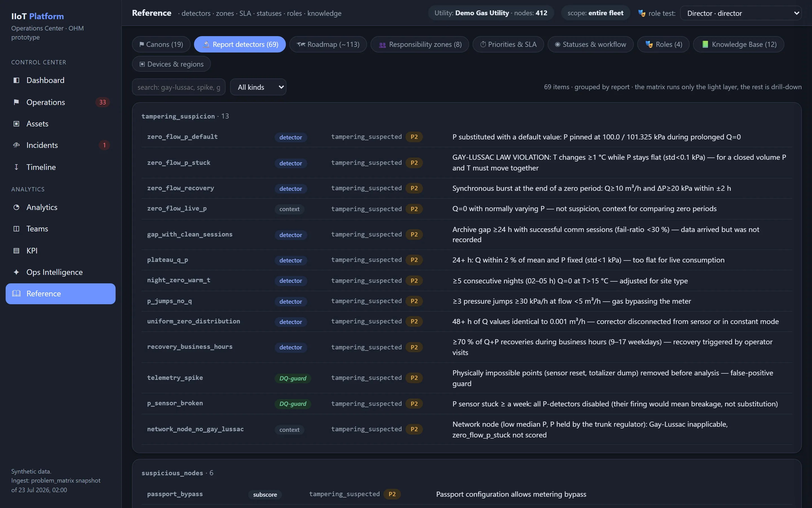Open Dashboard in the sidebar
812x508 pixels.
pos(60,80)
